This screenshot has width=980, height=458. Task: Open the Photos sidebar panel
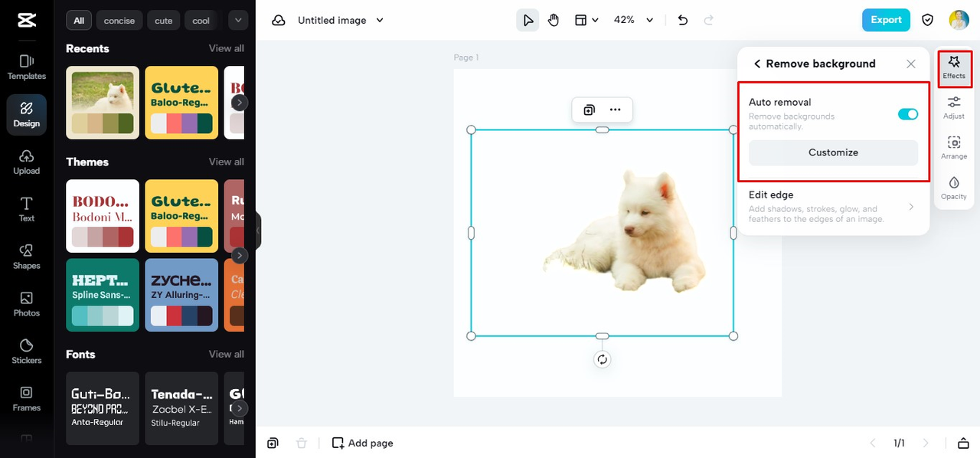pyautogui.click(x=27, y=305)
